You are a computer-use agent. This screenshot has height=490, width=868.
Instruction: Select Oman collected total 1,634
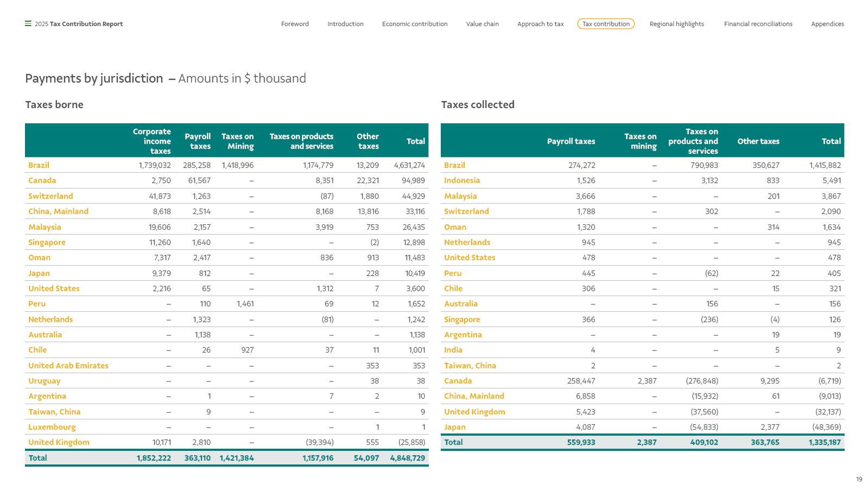tap(832, 227)
